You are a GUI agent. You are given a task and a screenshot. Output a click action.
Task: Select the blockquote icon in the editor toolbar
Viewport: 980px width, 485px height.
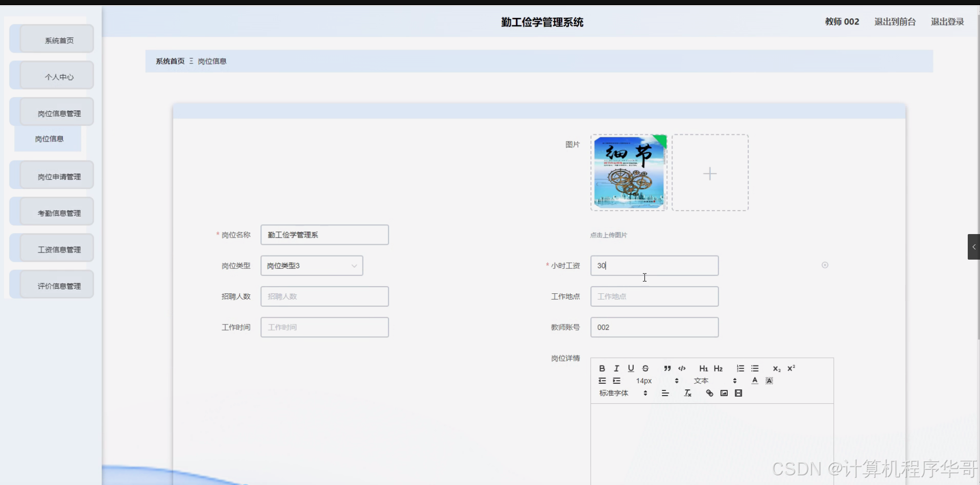coord(668,368)
